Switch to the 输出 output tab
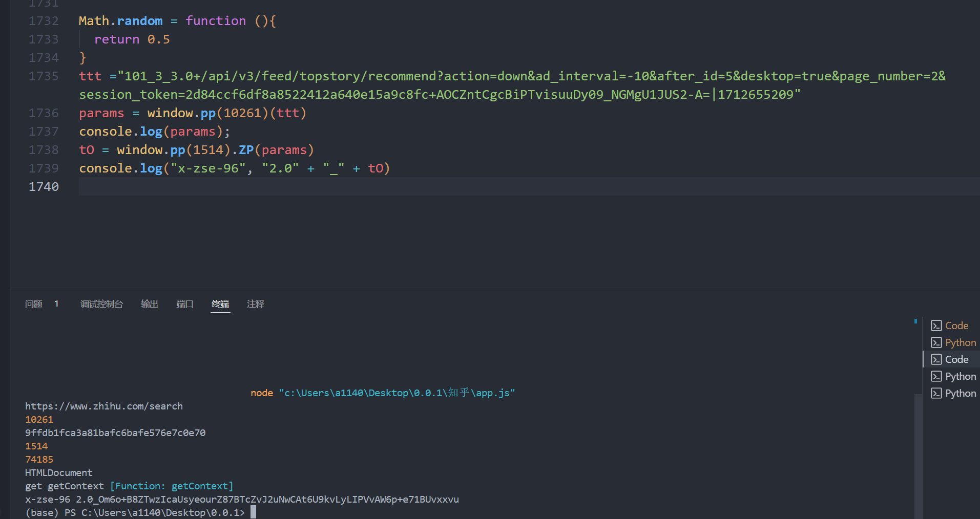The image size is (980, 519). pyautogui.click(x=150, y=304)
